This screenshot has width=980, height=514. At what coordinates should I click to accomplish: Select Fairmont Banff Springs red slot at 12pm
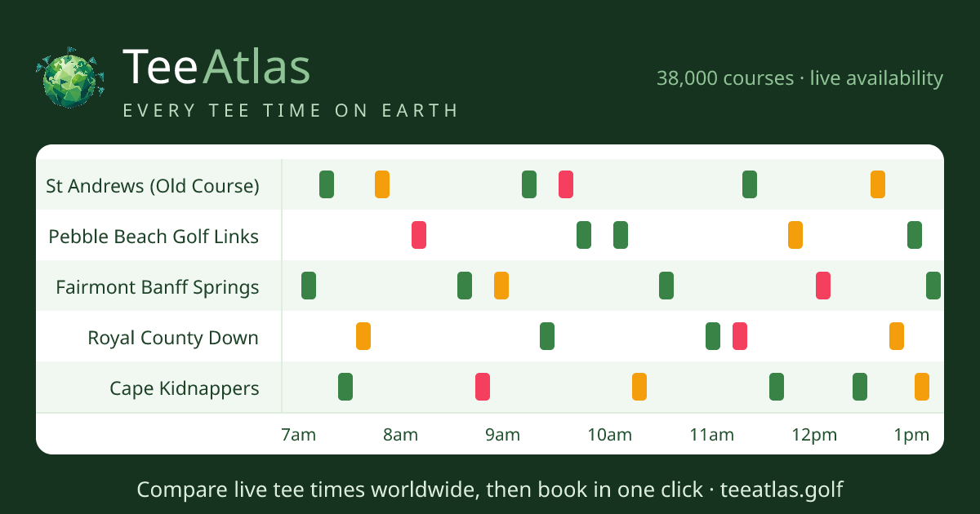pyautogui.click(x=823, y=286)
